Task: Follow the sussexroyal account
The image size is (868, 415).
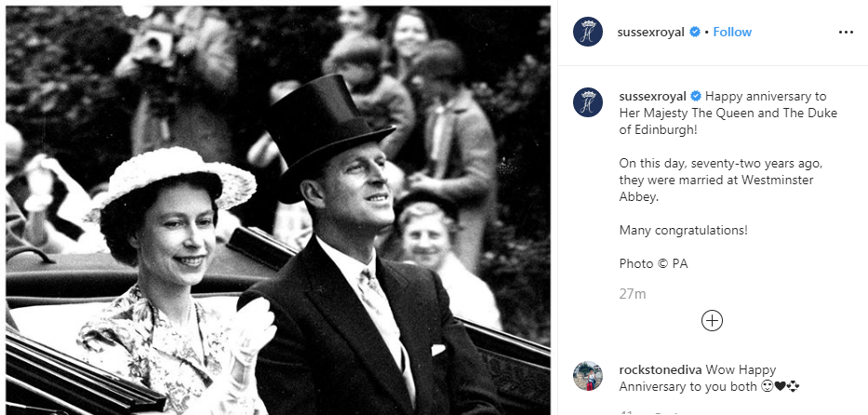Action: 732,32
